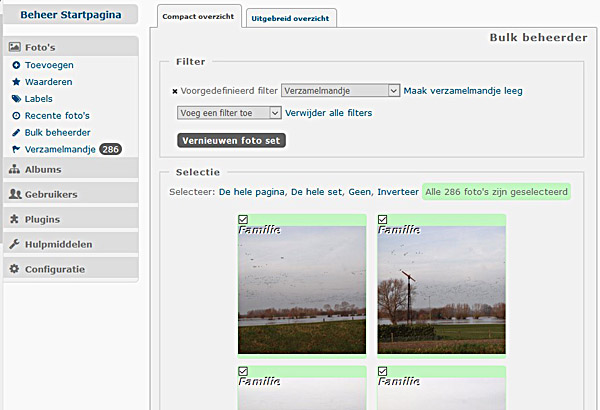The image size is (600, 410).
Task: Open Bulk beheerder in the sidebar
Action: tap(58, 132)
